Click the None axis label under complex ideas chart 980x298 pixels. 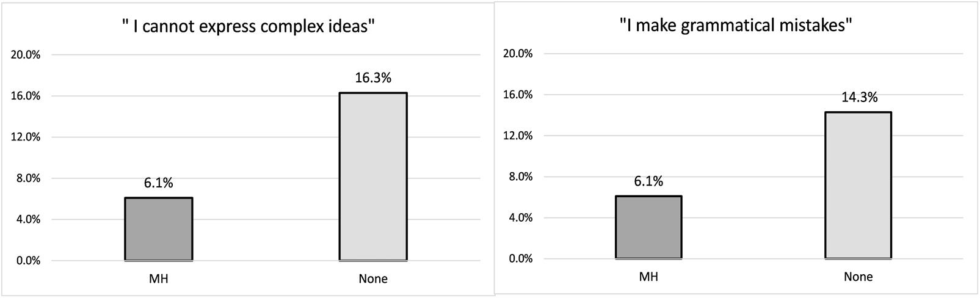pos(373,279)
